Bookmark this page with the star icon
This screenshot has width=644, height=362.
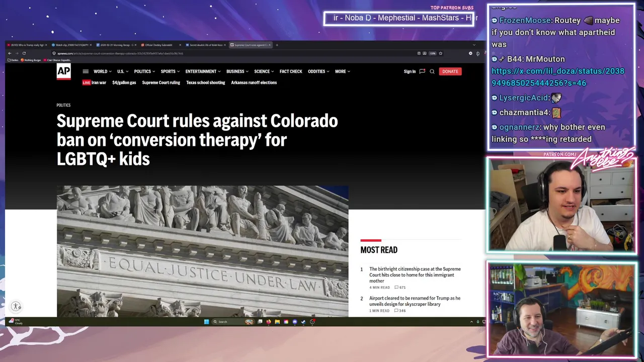click(x=441, y=53)
